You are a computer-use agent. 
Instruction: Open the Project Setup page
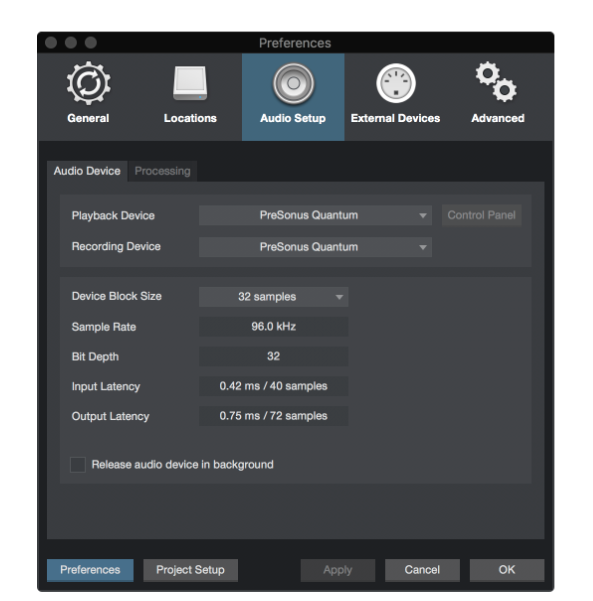click(191, 570)
